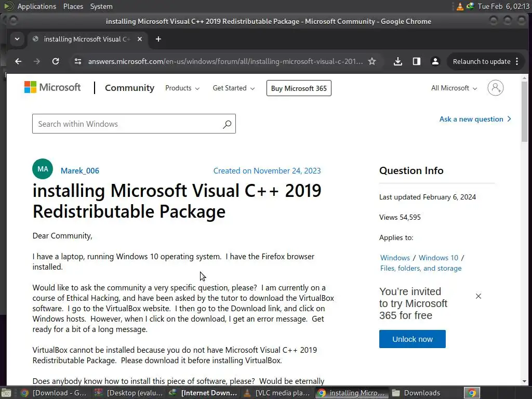Click the Question Info heading
The width and height of the screenshot is (532, 399).
click(411, 170)
